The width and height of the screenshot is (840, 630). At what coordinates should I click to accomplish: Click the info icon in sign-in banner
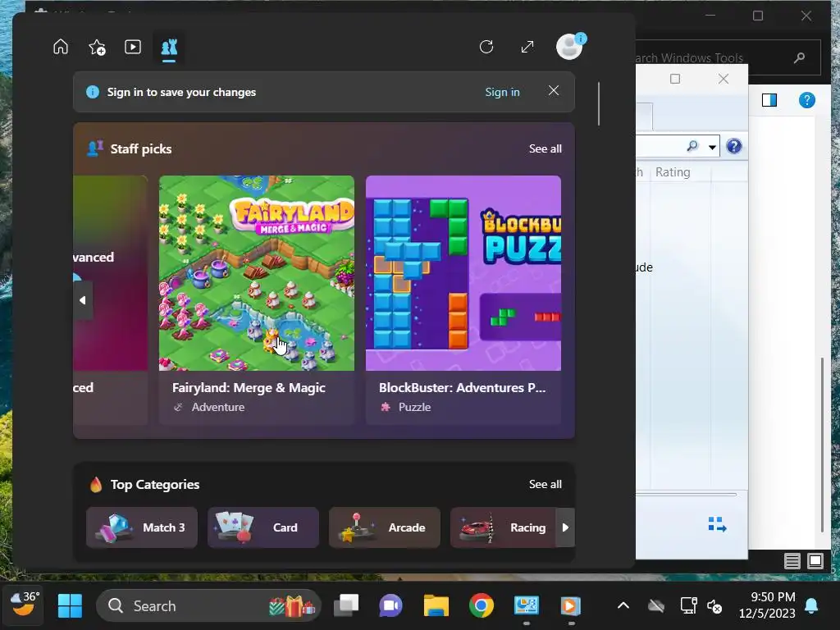pos(93,92)
